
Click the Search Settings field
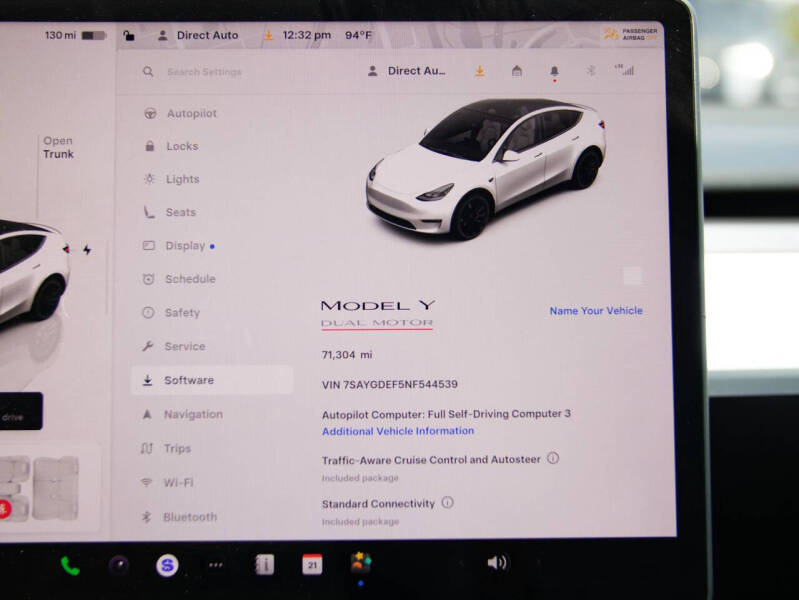click(204, 72)
